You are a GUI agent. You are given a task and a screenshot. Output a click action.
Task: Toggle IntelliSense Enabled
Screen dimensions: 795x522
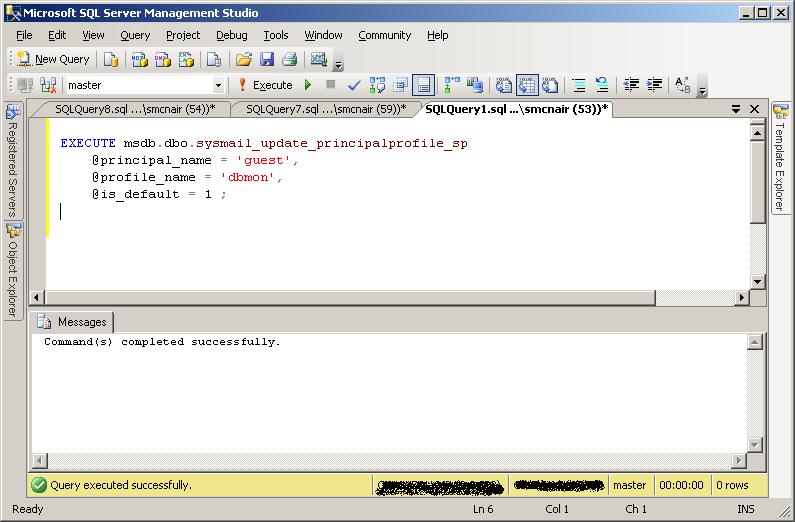click(423, 85)
